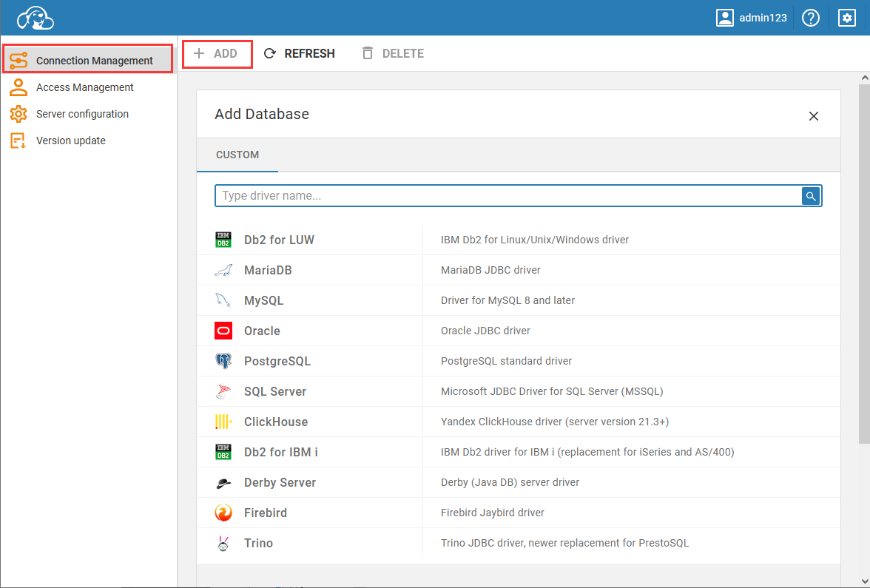The width and height of the screenshot is (870, 588).
Task: Open the Access Management section
Action: 85,87
